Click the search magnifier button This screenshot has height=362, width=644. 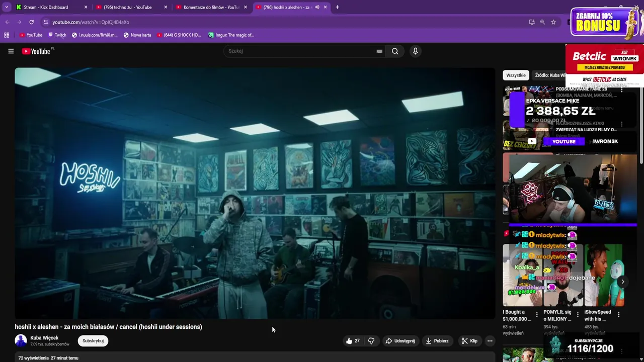point(395,51)
